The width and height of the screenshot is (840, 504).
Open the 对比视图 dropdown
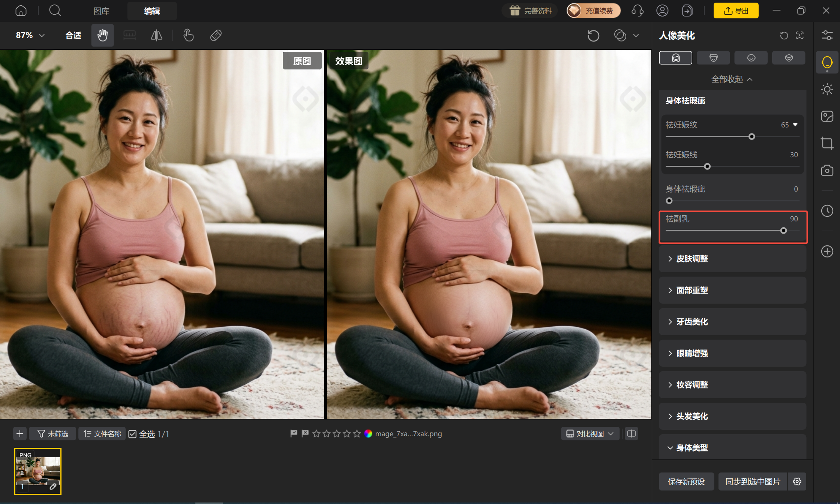(x=590, y=434)
